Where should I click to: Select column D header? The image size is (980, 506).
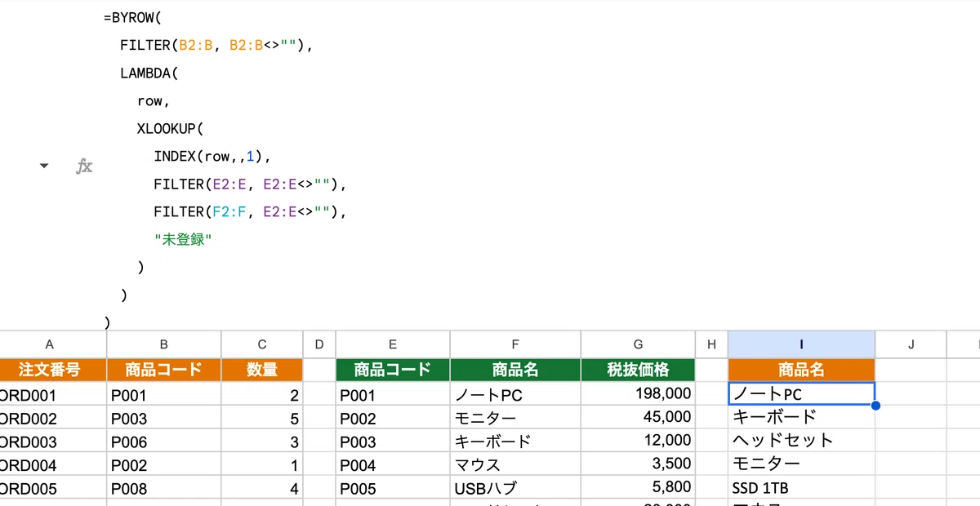click(319, 345)
